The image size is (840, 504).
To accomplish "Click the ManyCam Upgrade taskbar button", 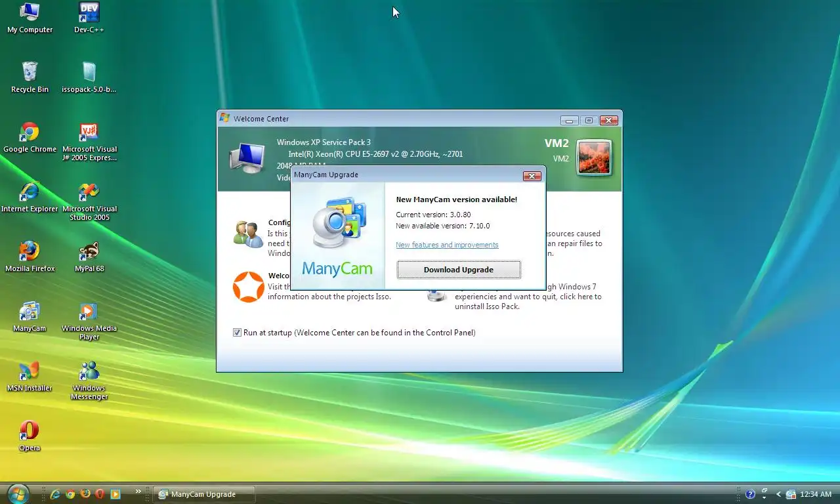I will 203,494.
